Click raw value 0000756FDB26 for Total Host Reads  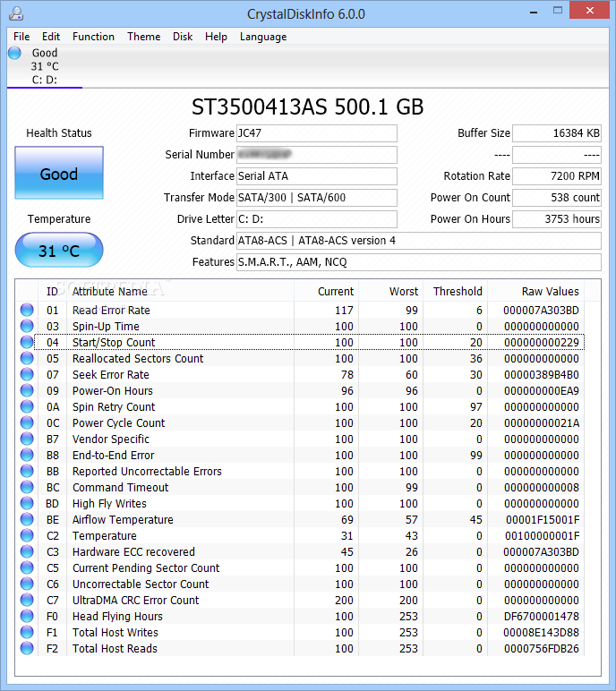(x=542, y=649)
